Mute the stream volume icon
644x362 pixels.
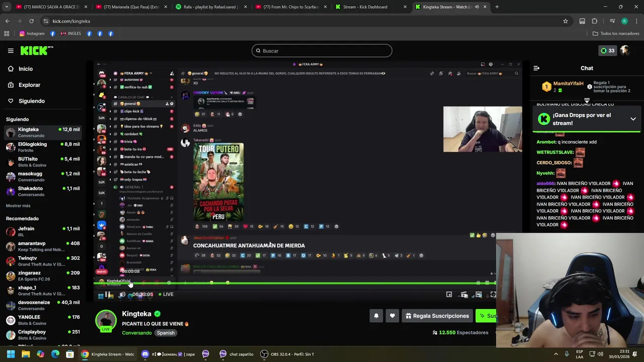point(122,295)
